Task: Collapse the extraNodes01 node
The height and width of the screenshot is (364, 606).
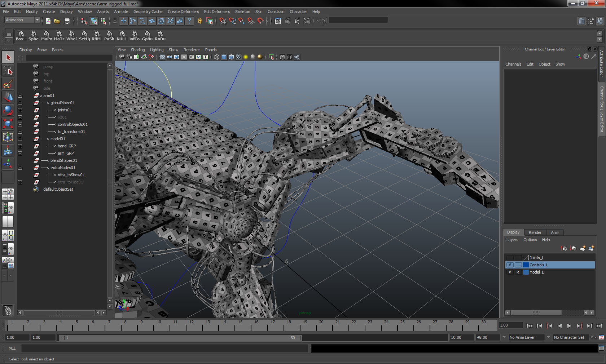Action: pos(20,168)
